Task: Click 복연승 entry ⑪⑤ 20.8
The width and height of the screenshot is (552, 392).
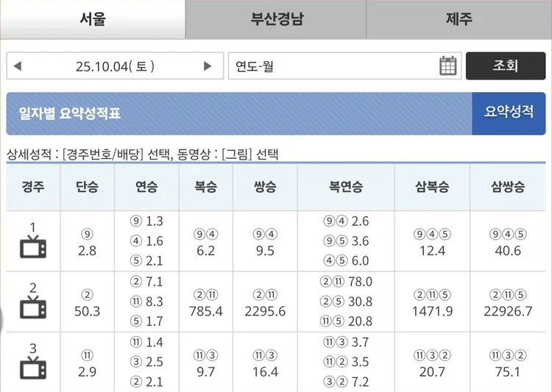Action: (x=346, y=321)
